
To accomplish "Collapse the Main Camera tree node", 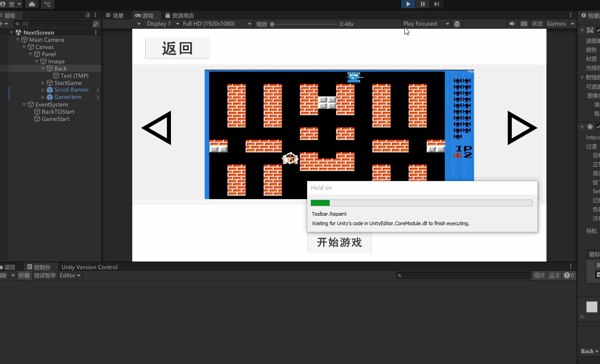I will [x=18, y=40].
